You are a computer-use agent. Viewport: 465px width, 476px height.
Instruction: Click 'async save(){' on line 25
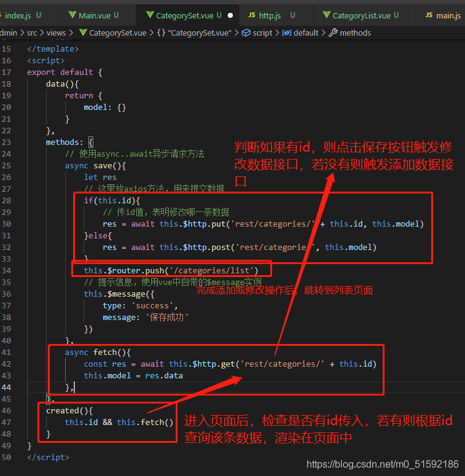(x=95, y=166)
